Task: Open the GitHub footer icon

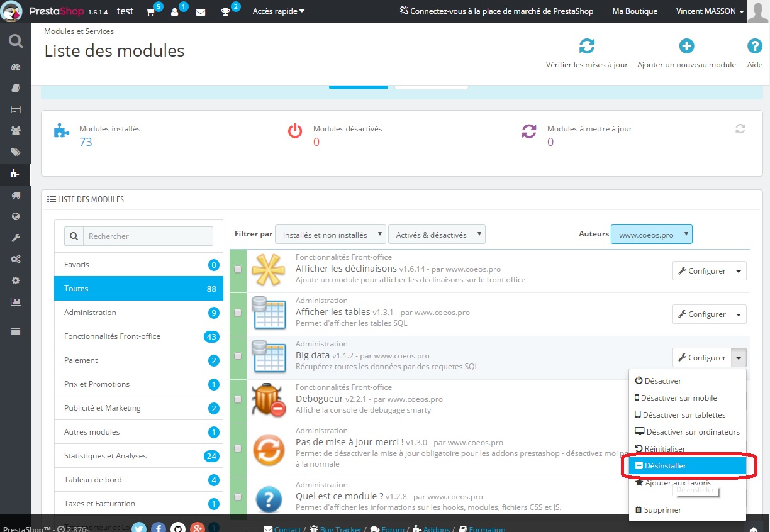Action: 178,528
